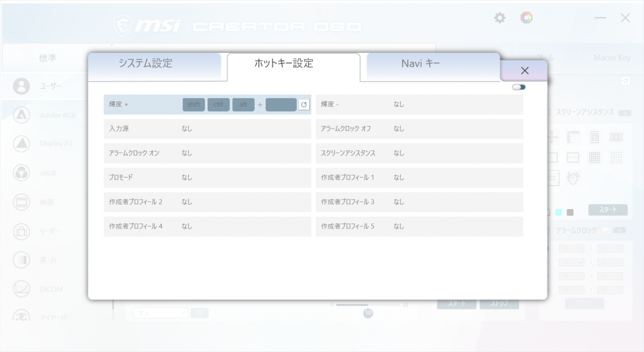Choose the face screen assistance icon
Screen dimensions: 644x352
coord(573,178)
